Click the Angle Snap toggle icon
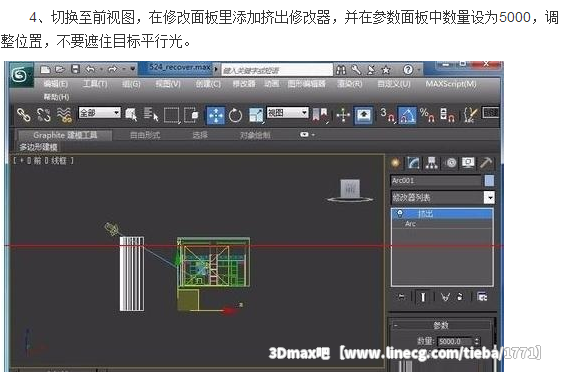Screen dimensions: 581x372 pos(407,115)
